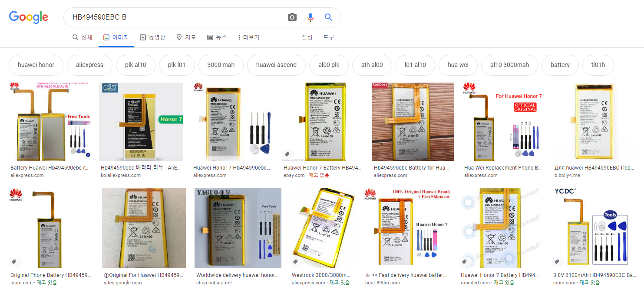Viewport: 644px width, 290px height.
Task: Open the Runboss battery on wood image
Action: (413, 122)
